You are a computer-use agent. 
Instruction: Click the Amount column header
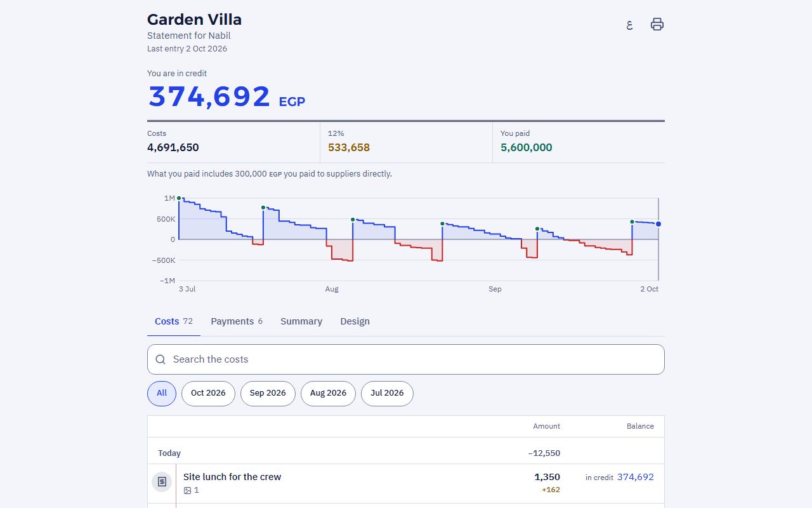[547, 427]
